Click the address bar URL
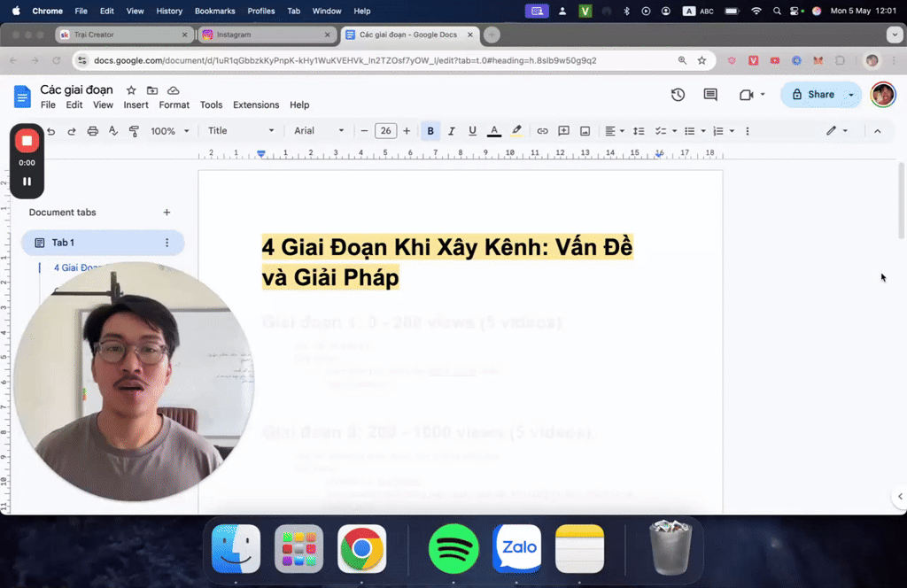 coord(345,60)
